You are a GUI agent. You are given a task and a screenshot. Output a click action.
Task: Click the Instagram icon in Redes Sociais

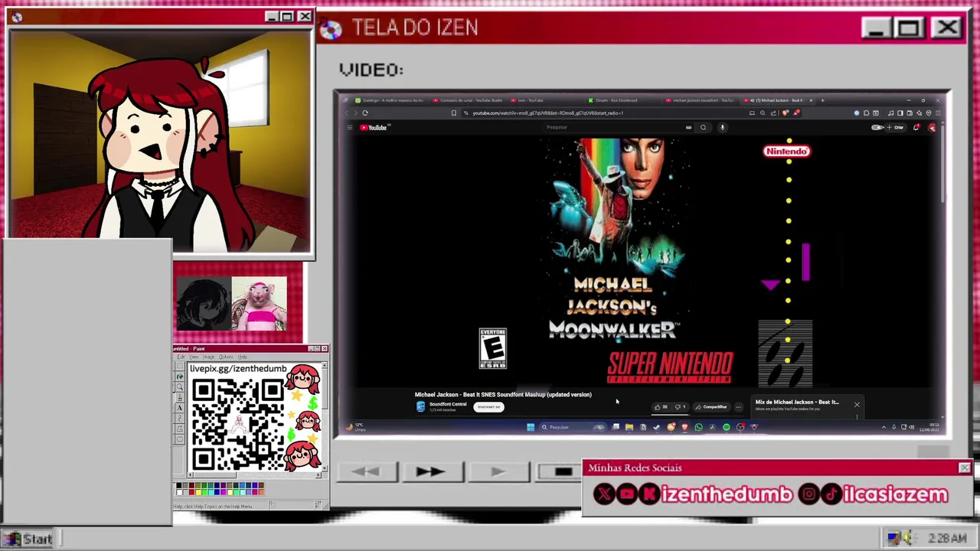(808, 494)
